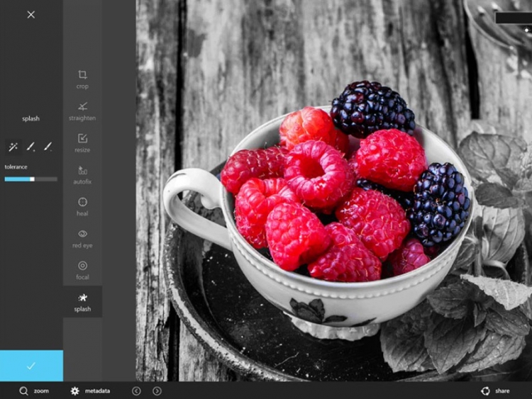The image size is (532, 399).
Task: Pick the red eye tool
Action: tap(82, 238)
